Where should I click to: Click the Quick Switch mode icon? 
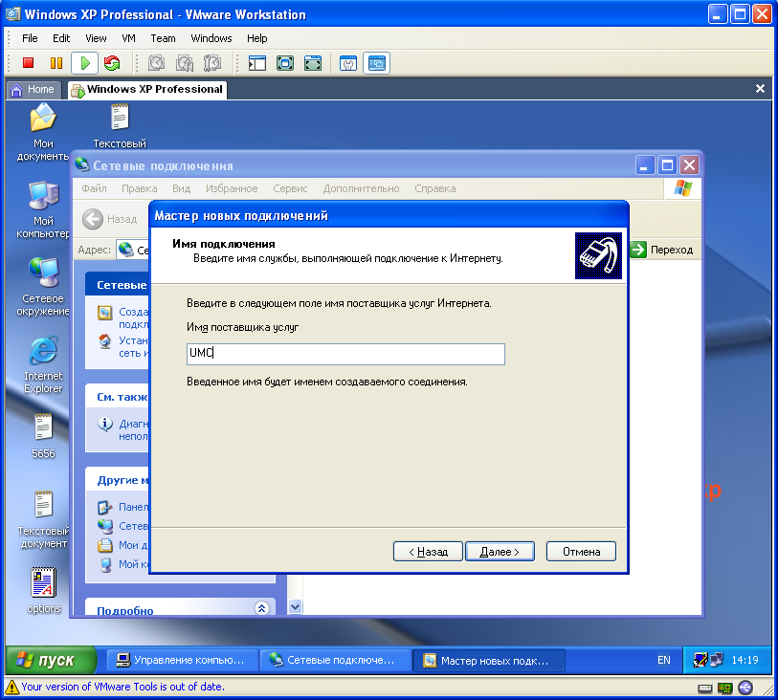pyautogui.click(x=313, y=63)
